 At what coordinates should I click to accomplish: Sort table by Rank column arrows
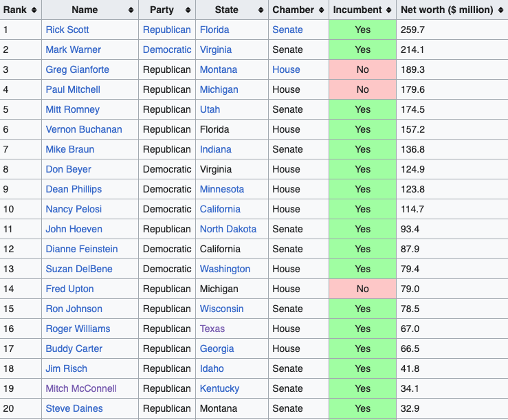[34, 10]
